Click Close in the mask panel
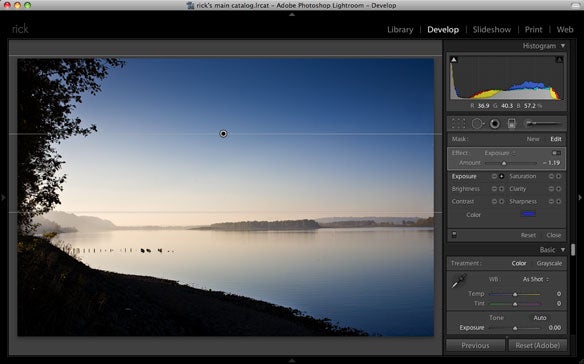Screen dimensions: 584x364 click(x=553, y=235)
